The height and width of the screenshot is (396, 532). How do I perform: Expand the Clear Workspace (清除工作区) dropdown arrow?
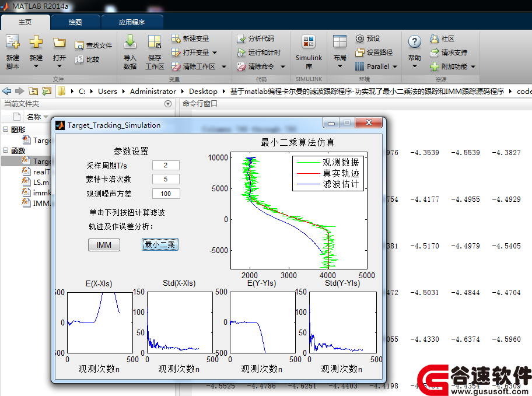[x=224, y=66]
